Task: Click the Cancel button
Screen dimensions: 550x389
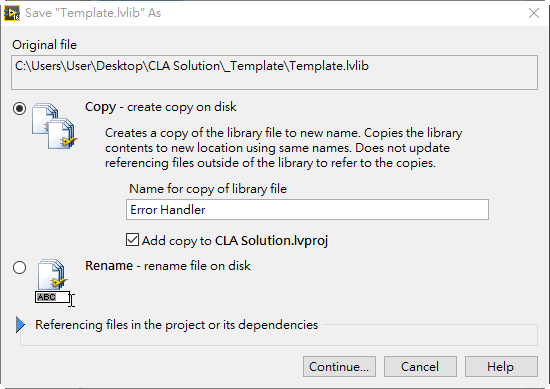Action: [x=420, y=367]
